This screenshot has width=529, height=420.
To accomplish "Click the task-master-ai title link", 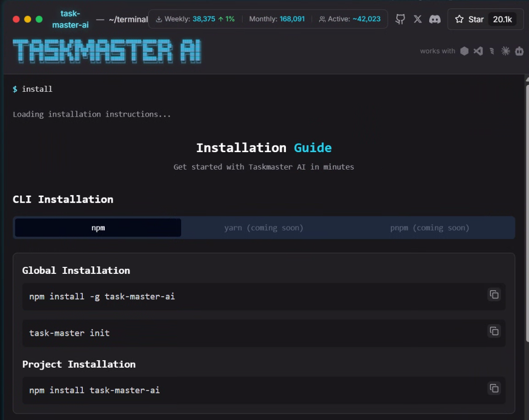I will click(x=70, y=19).
